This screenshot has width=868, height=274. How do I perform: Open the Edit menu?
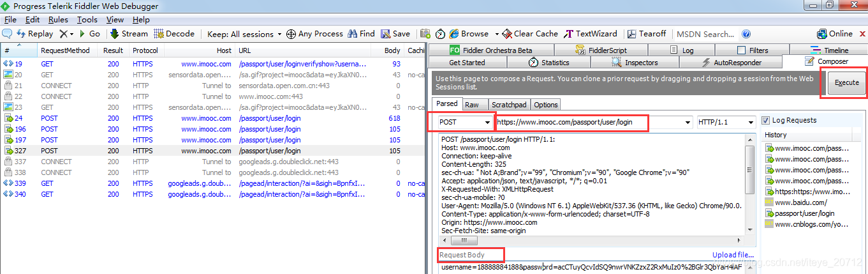click(x=33, y=20)
